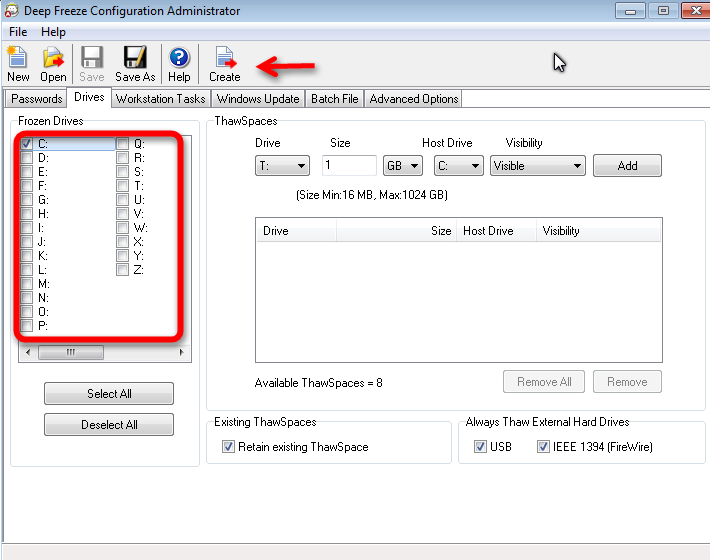Click frozen drives scrollbar left arrow
Screen dimensions: 710x560
coord(28,352)
